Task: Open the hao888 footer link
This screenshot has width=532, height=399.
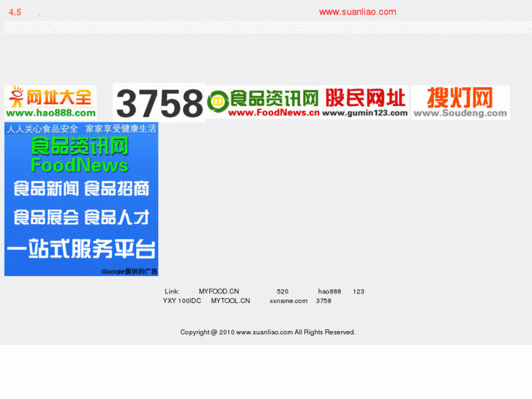Action: pos(329,291)
